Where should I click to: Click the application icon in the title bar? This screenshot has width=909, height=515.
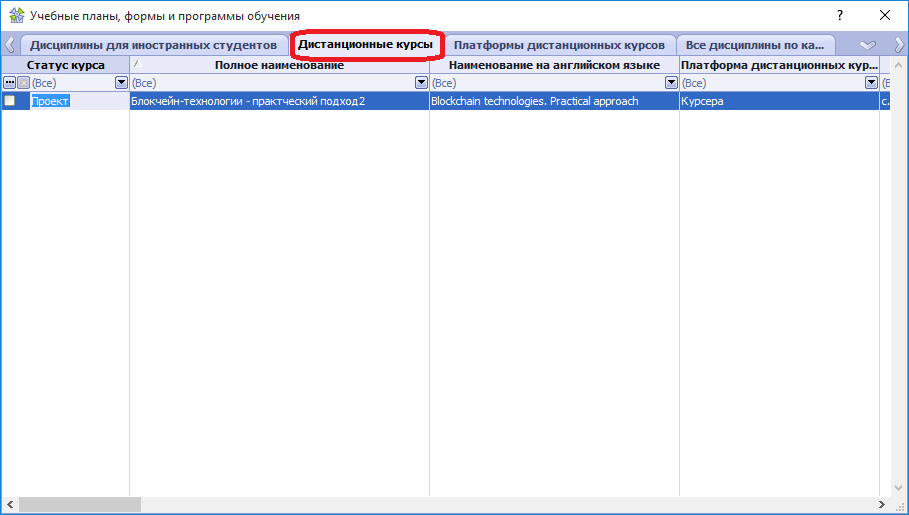[x=16, y=16]
